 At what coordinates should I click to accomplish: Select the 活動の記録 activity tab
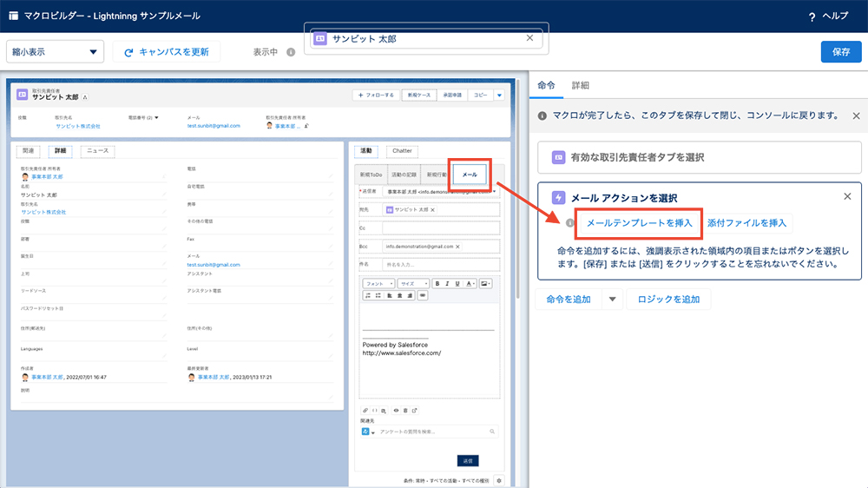point(404,175)
